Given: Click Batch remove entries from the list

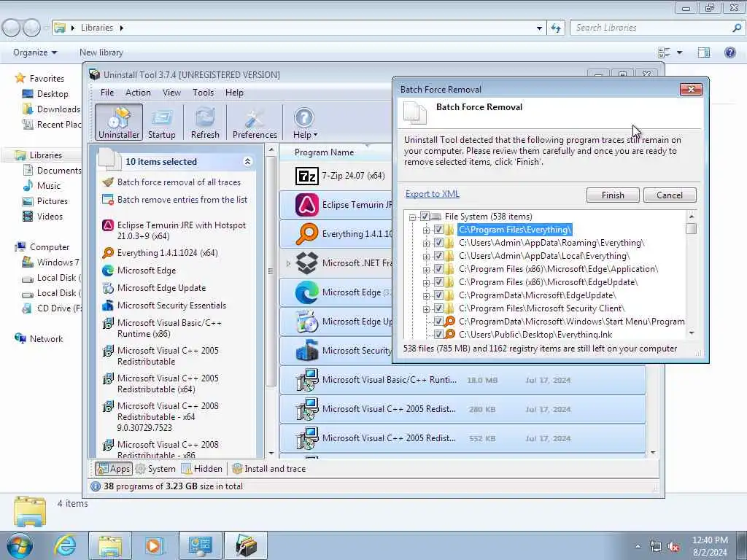Looking at the screenshot, I should (x=182, y=200).
